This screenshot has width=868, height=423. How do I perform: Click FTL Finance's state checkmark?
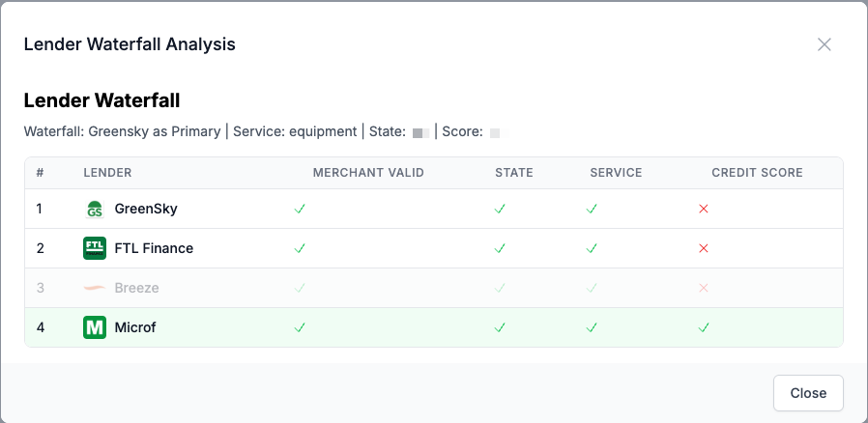coord(500,248)
